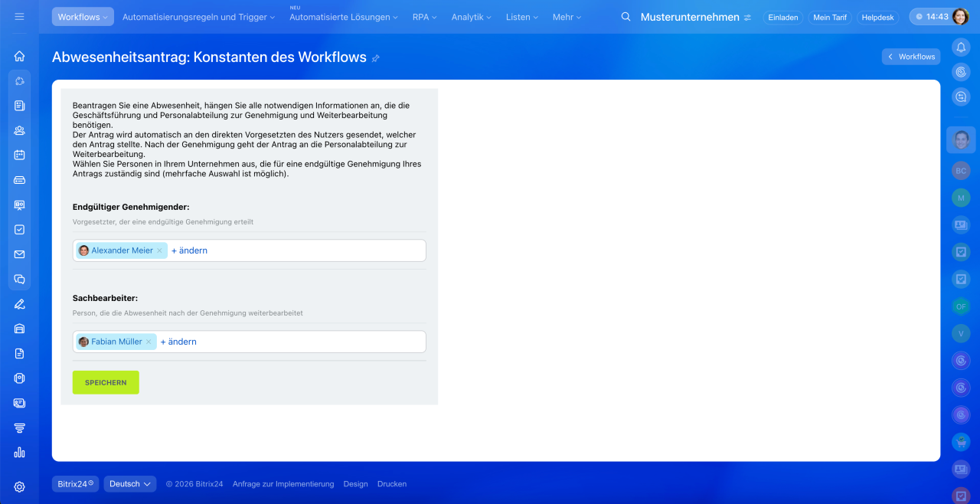Open the face avatar contact in right panel

[961, 140]
